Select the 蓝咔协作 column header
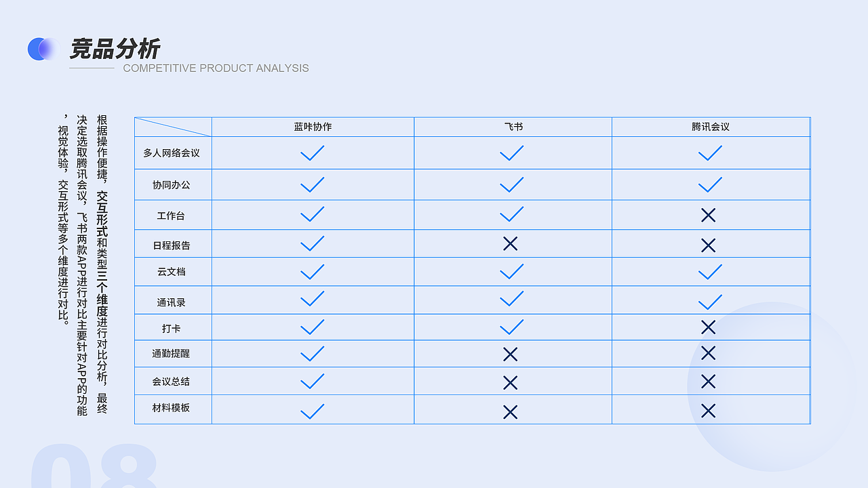The height and width of the screenshot is (488, 868). [x=313, y=127]
